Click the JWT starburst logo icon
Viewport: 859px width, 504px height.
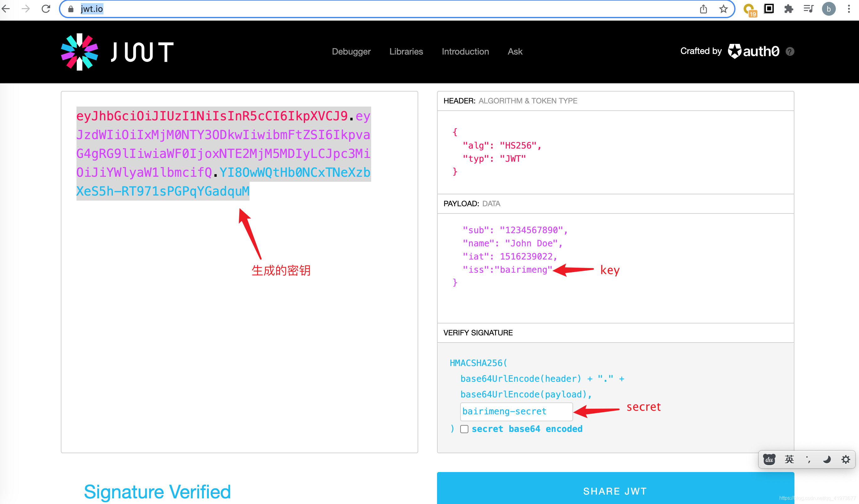click(79, 52)
